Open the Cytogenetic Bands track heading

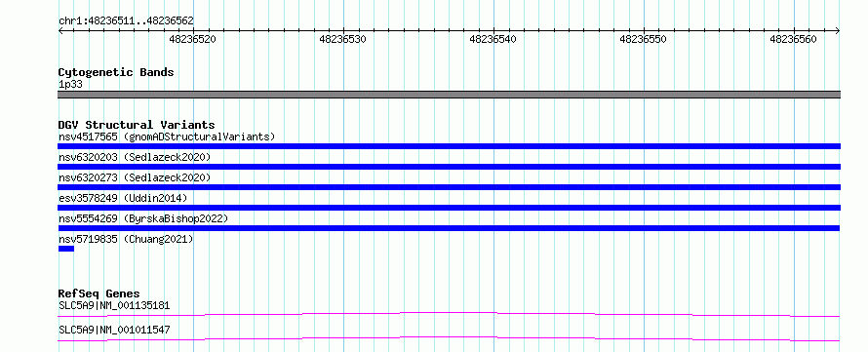click(x=116, y=72)
